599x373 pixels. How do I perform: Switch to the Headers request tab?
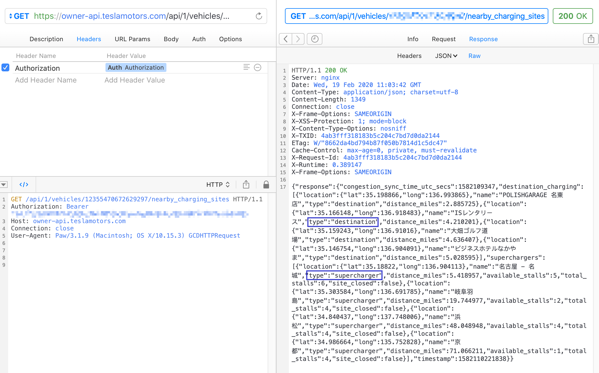click(89, 39)
